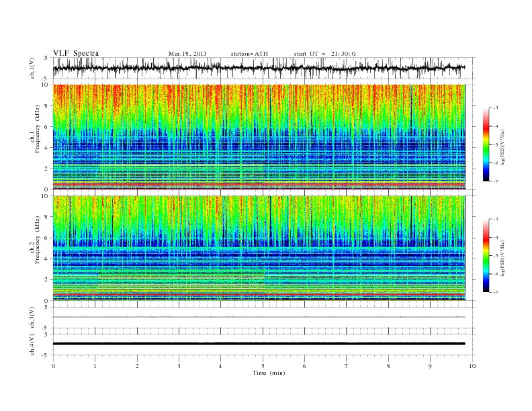The width and height of the screenshot is (532, 411).
Task: Click time-axis tick label "1"
Action: pos(95,366)
